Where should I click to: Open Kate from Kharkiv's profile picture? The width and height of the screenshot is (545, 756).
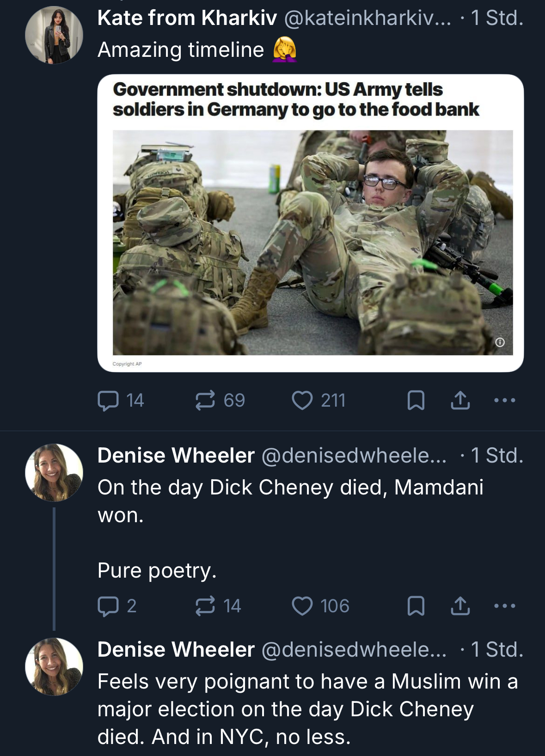click(54, 35)
